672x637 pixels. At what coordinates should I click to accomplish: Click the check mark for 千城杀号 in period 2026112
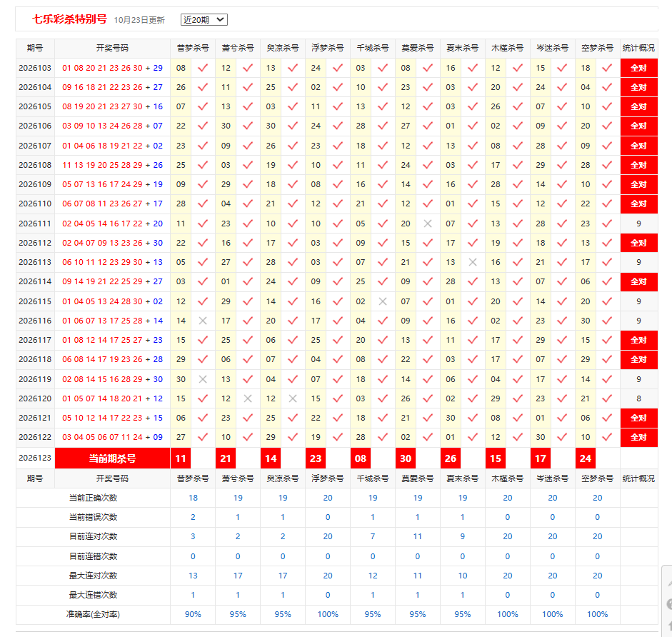[383, 243]
